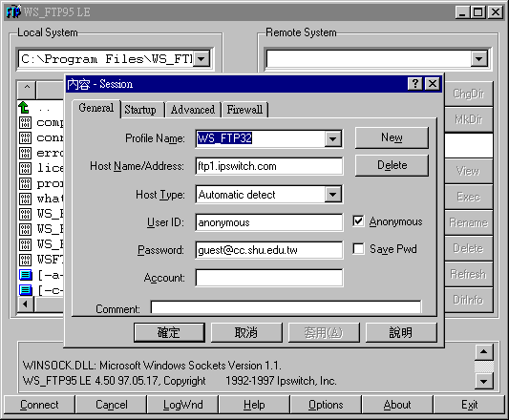This screenshot has height=420, width=509.
Task: Click the Password field
Action: (x=269, y=250)
